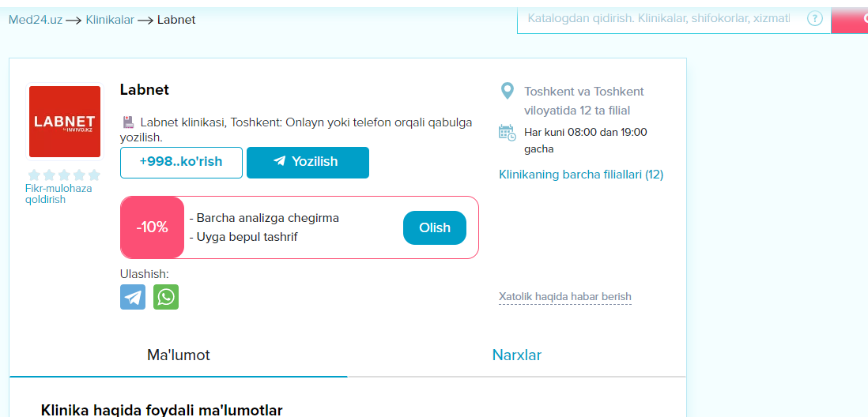Screen dimensions: 868x417
Task: Click the Ulashish label
Action: point(145,274)
